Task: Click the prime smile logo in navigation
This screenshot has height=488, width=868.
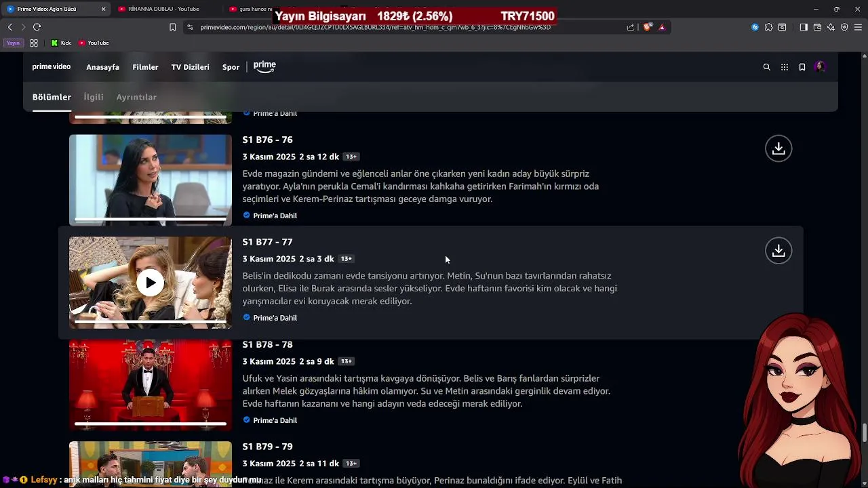Action: coord(264,66)
